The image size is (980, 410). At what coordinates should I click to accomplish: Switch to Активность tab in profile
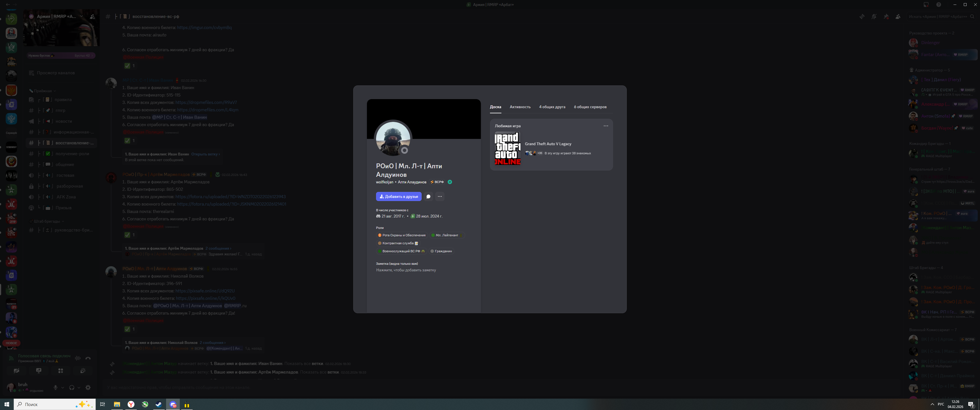coord(520,107)
